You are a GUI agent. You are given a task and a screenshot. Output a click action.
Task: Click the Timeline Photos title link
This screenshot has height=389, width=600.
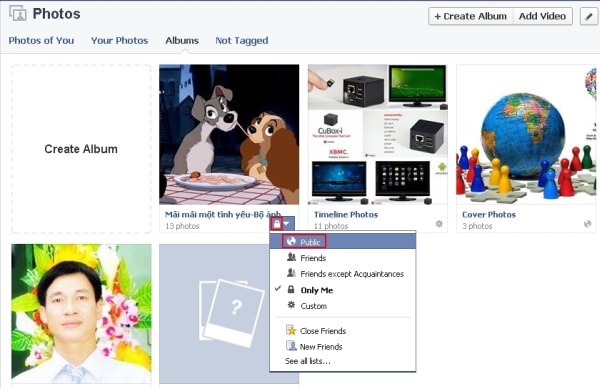tap(346, 215)
